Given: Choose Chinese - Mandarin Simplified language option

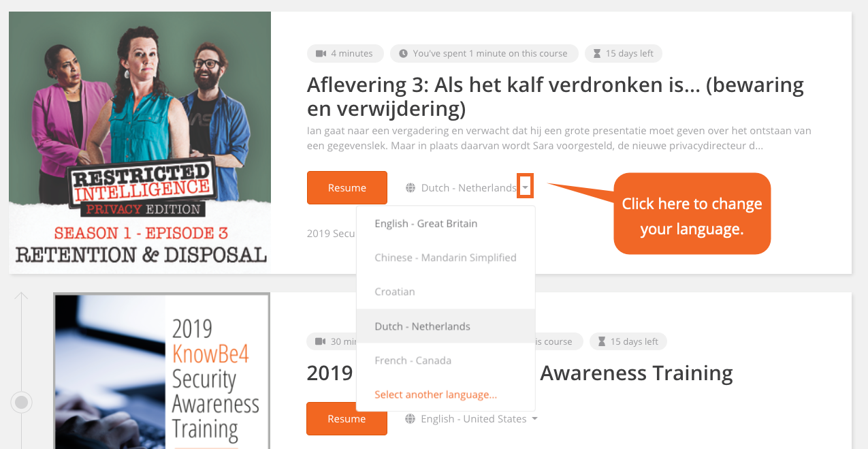Looking at the screenshot, I should [x=446, y=258].
